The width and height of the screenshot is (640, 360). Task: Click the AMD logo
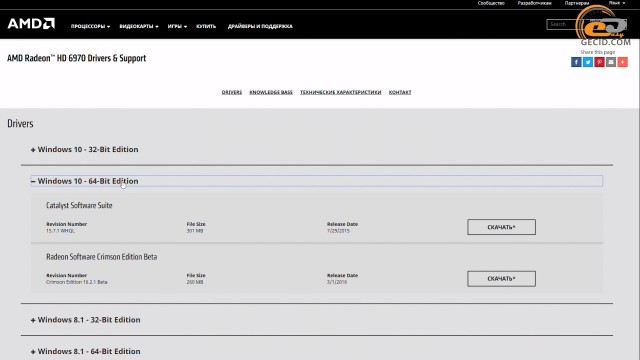pyautogui.click(x=31, y=24)
